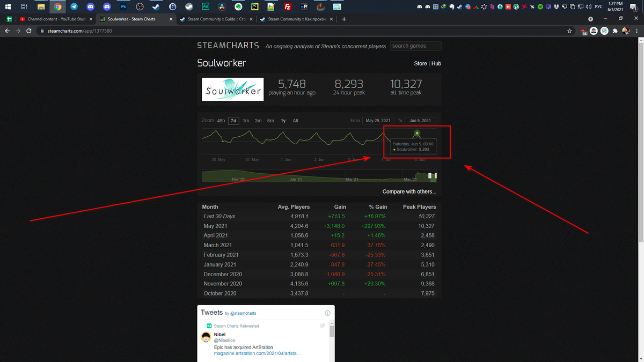Open DaVinci Resolve from the taskbar
Viewport: 644px width, 362px height.
click(222, 7)
